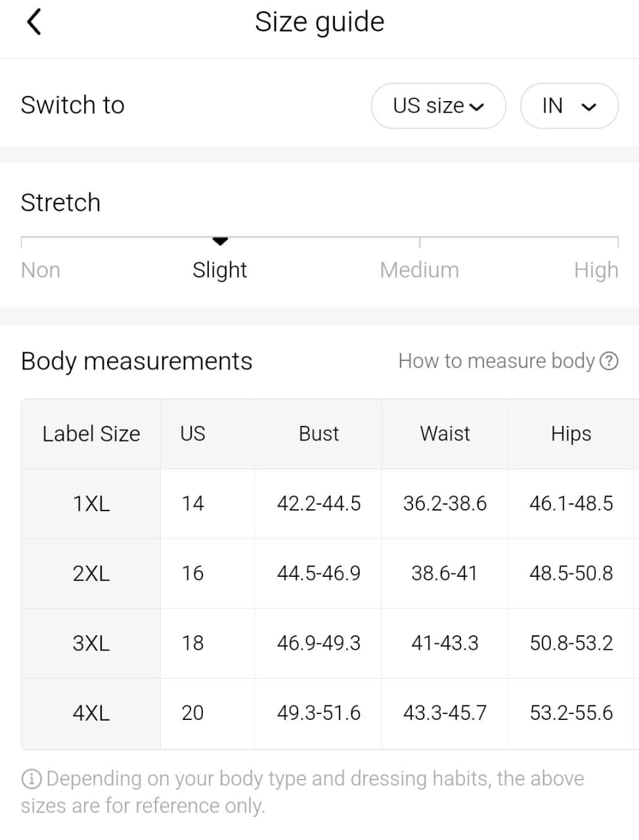Open the US size dropdown

[438, 106]
